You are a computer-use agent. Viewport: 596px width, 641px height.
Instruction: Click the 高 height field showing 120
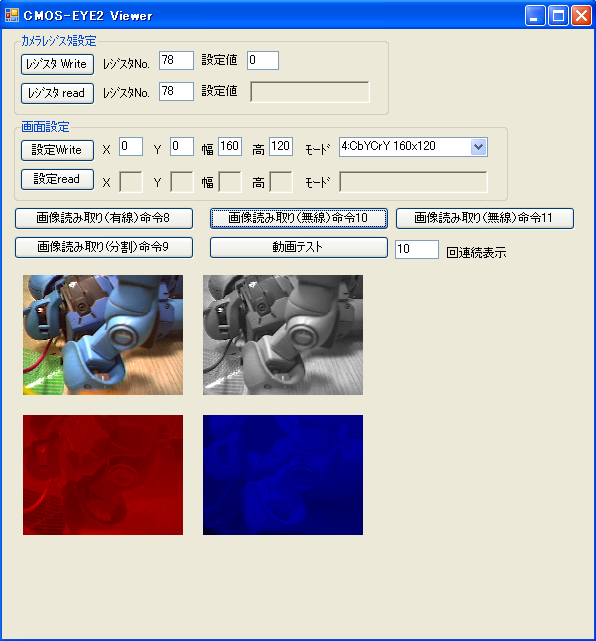tap(281, 146)
